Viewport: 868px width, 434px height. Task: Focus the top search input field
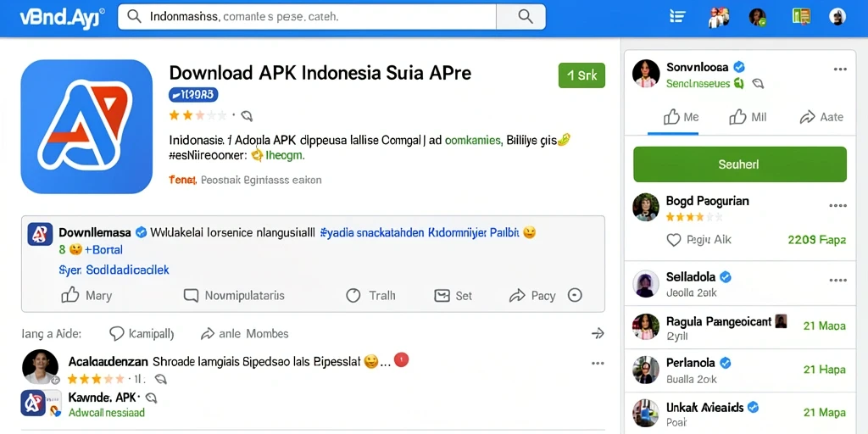point(307,17)
